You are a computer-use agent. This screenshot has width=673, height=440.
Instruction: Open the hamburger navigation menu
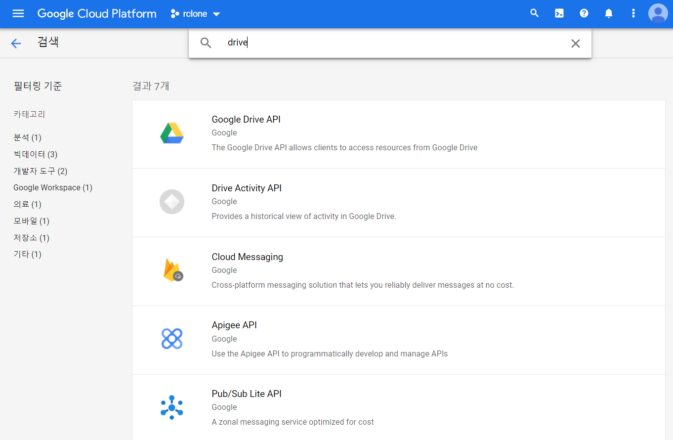pyautogui.click(x=17, y=14)
